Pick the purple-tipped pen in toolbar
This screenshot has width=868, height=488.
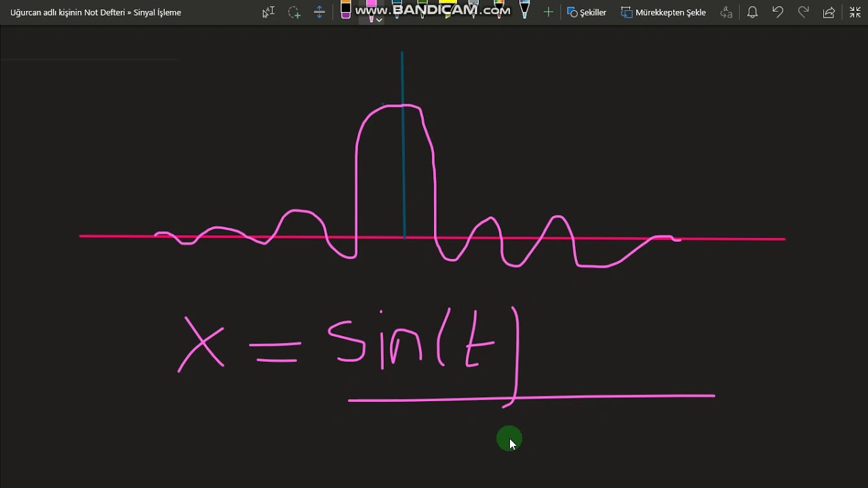[346, 10]
